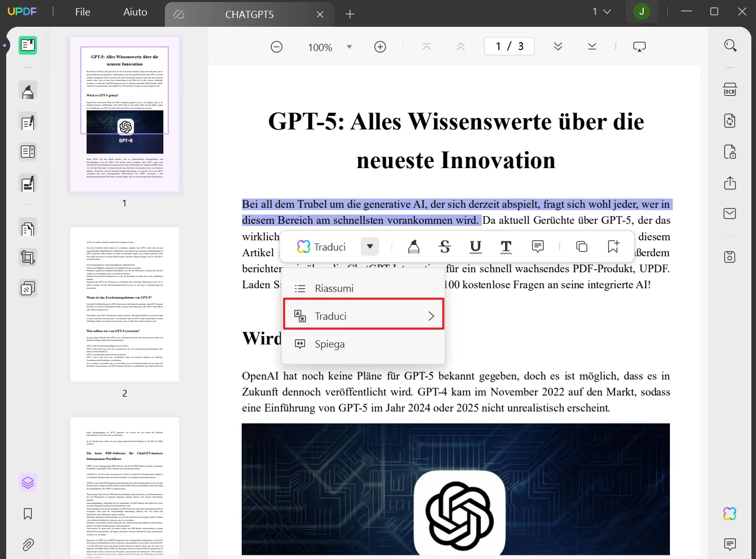Choose Traduci from the AI dropdown menu
The width and height of the screenshot is (756, 559).
363,314
